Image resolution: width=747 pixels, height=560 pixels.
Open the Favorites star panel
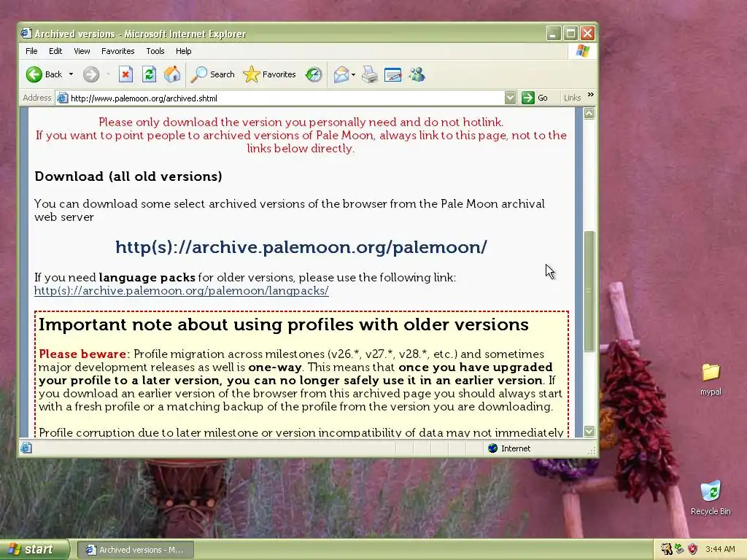coord(270,74)
